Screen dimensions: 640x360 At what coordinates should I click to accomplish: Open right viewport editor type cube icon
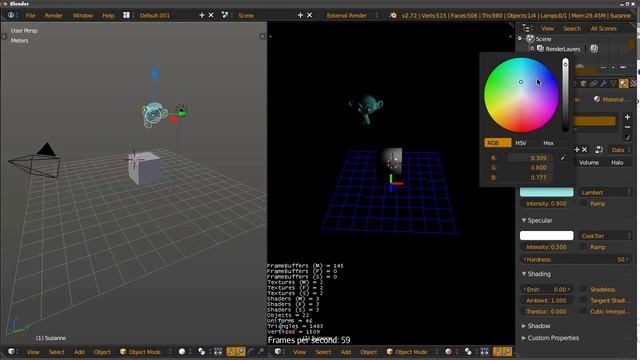[278, 351]
